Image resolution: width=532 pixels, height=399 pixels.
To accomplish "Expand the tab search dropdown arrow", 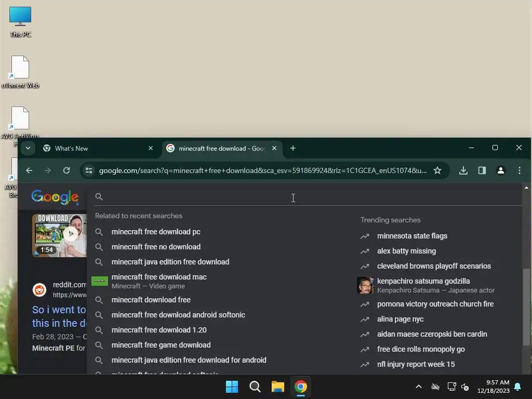I will [28, 148].
